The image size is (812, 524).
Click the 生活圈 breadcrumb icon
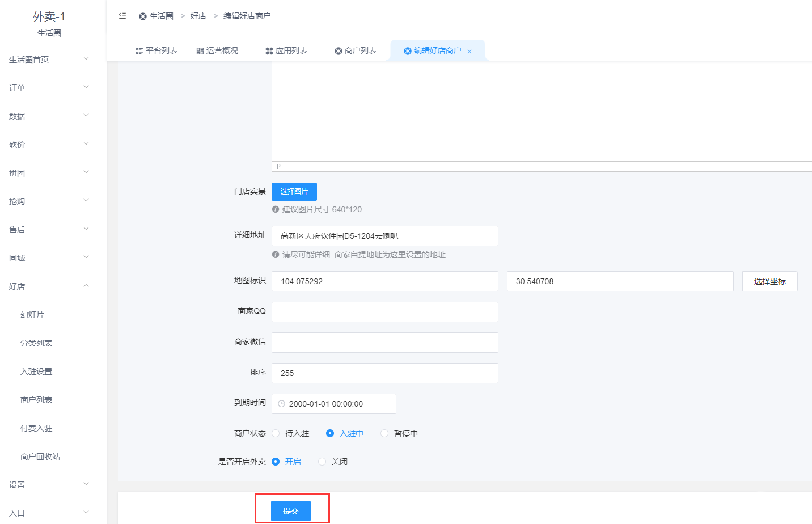(143, 16)
